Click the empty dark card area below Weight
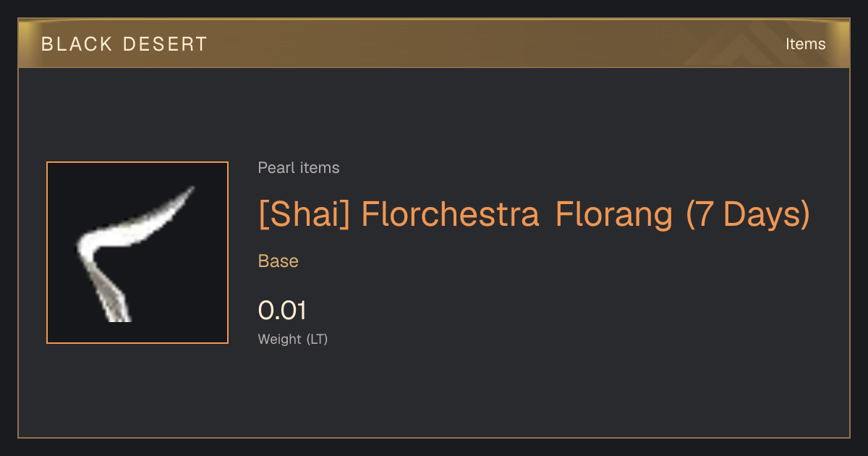This screenshot has height=456, width=868. pyautogui.click(x=506, y=394)
